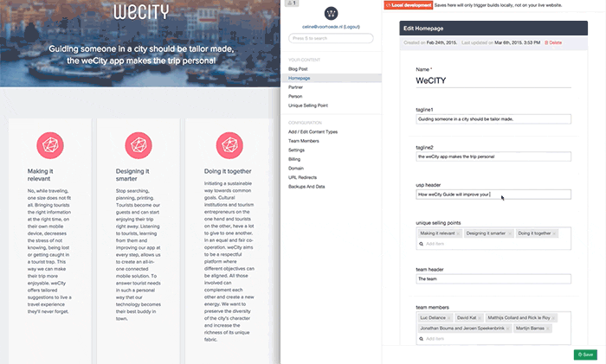Viewport: 606px width, 364px height.
Task: Open Settings in configuration list
Action: click(296, 150)
